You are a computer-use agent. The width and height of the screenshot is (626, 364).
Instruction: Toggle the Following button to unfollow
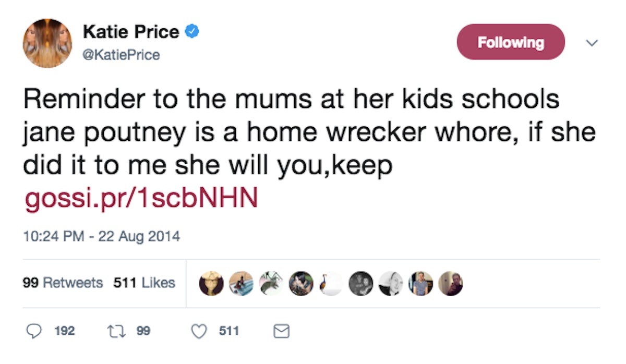coord(510,42)
